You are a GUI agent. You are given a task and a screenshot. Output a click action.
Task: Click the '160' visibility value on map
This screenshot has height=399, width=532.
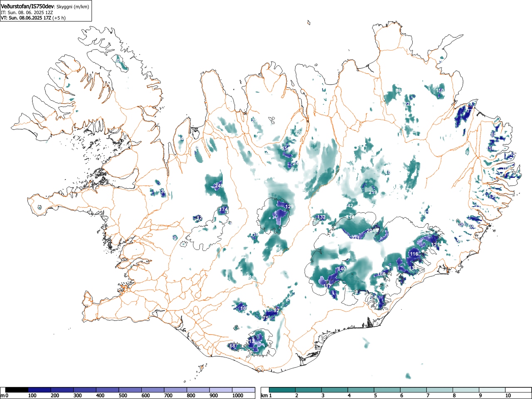(381, 274)
